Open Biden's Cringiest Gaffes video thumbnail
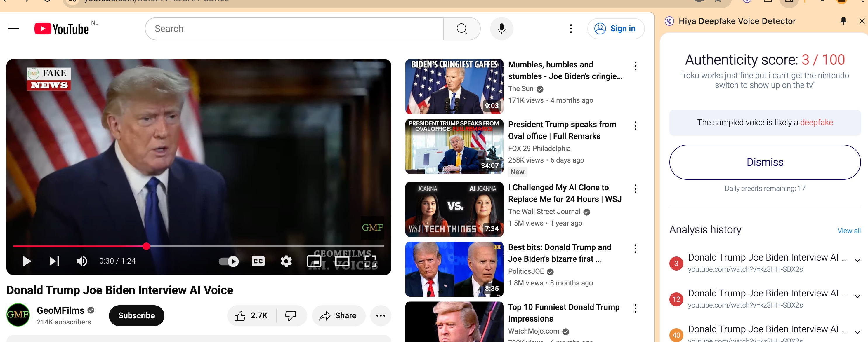The width and height of the screenshot is (868, 342). point(454,86)
